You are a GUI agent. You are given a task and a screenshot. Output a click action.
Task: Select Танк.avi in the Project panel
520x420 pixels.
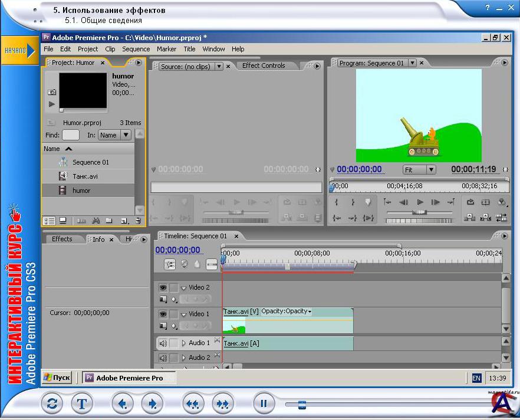tap(85, 176)
